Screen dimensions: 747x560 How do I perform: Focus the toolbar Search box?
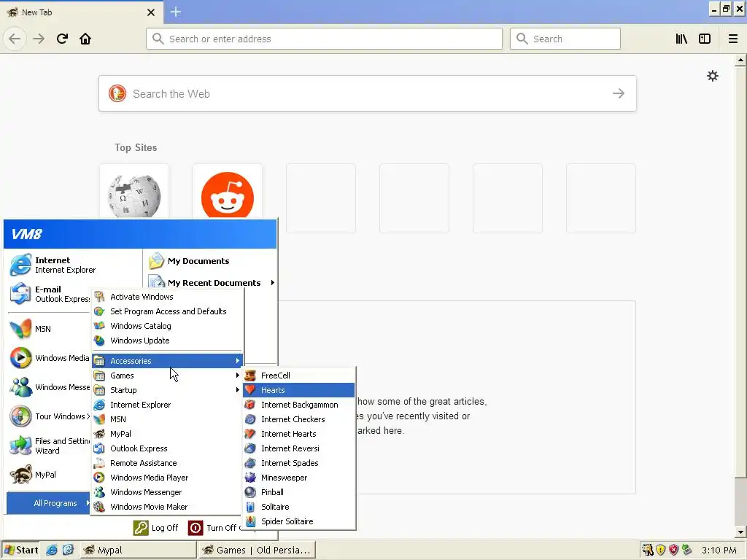565,39
